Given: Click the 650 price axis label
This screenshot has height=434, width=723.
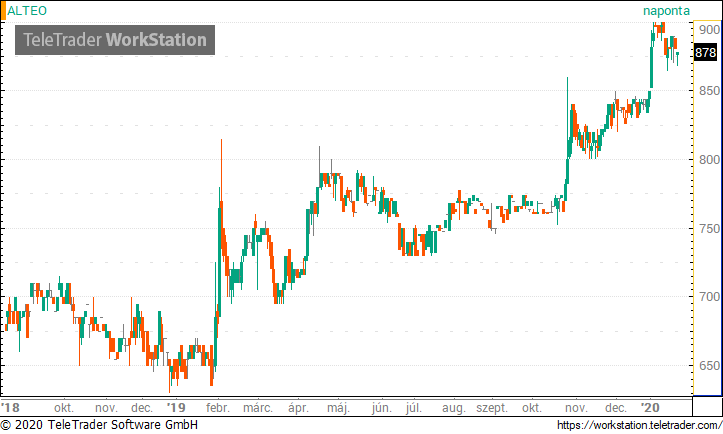Looking at the screenshot, I should [x=709, y=365].
